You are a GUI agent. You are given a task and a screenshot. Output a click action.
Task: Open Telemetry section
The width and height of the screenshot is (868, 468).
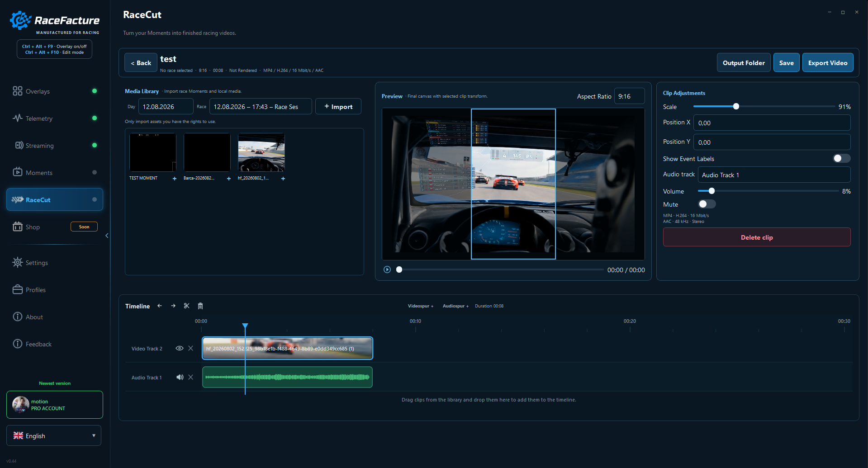point(54,118)
